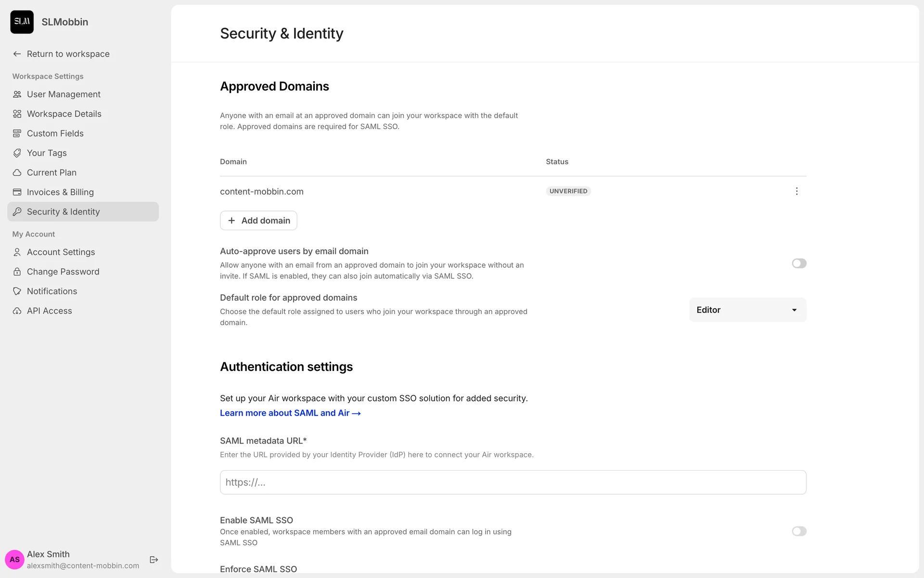The width and height of the screenshot is (924, 578).
Task: Click the Your Tags tag icon
Action: tap(17, 153)
